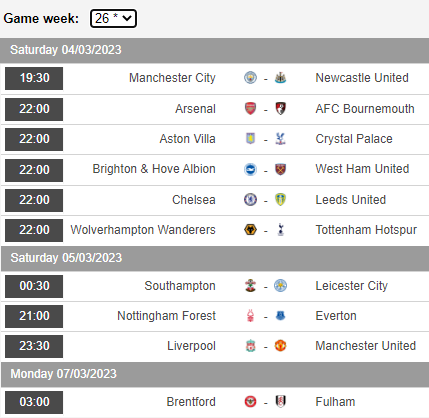Viewport: 429px width, 418px height.
Task: Click the Newcastle United crest icon
Action: (280, 78)
